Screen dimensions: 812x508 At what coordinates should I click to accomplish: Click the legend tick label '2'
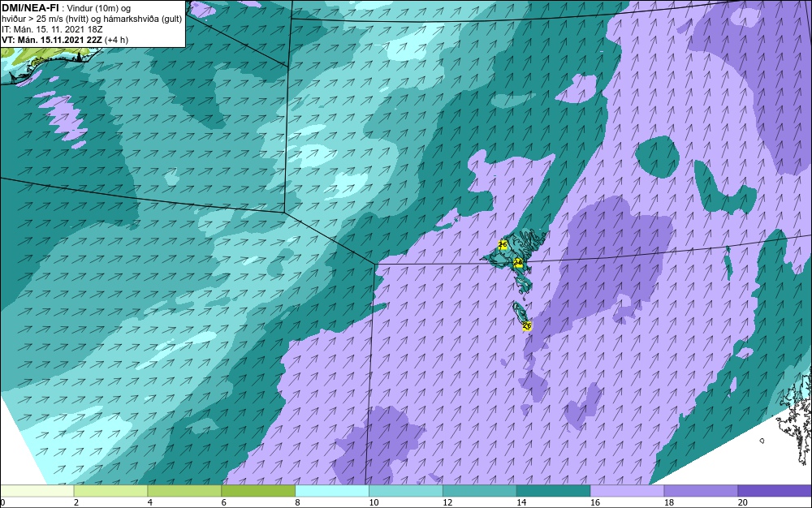click(76, 502)
